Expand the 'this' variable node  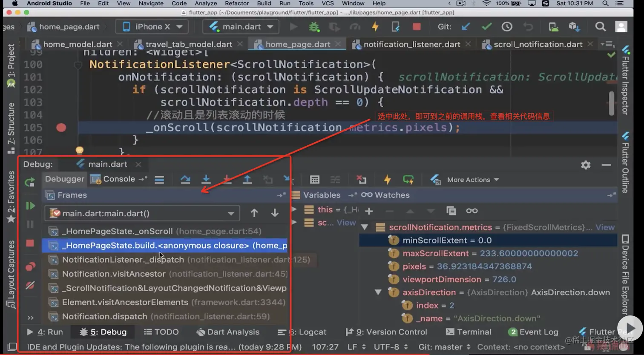point(294,209)
